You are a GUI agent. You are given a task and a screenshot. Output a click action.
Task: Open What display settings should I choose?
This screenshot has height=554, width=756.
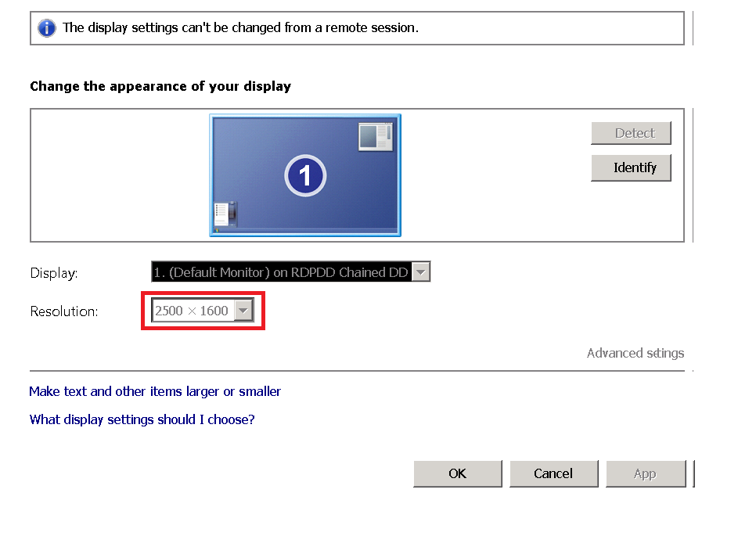point(142,419)
